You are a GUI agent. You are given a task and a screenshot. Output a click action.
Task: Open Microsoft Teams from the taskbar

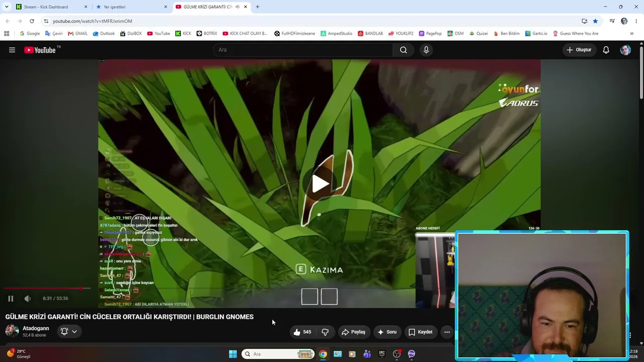tap(367, 354)
